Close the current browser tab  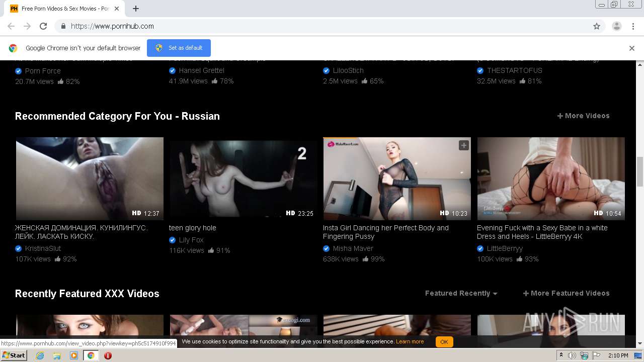click(117, 9)
